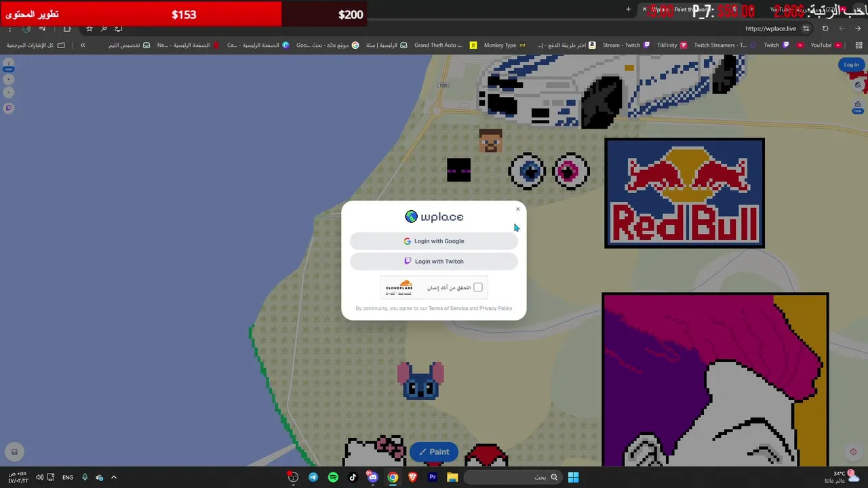The width and height of the screenshot is (868, 488).
Task: Open Twitch Streamers bookmark
Action: click(724, 45)
